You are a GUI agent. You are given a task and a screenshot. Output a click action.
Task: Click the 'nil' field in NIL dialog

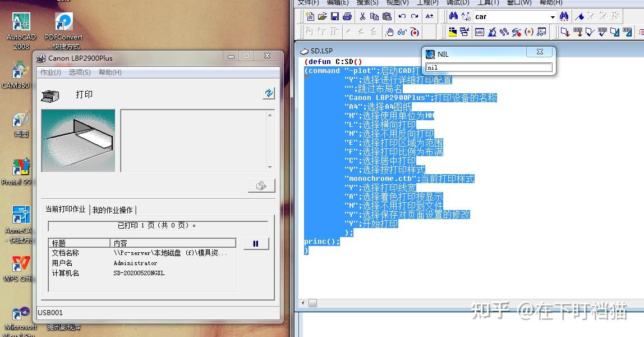[489, 67]
